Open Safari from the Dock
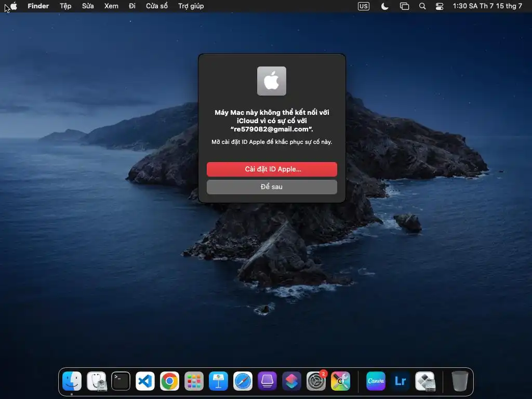The height and width of the screenshot is (399, 532). click(x=243, y=381)
